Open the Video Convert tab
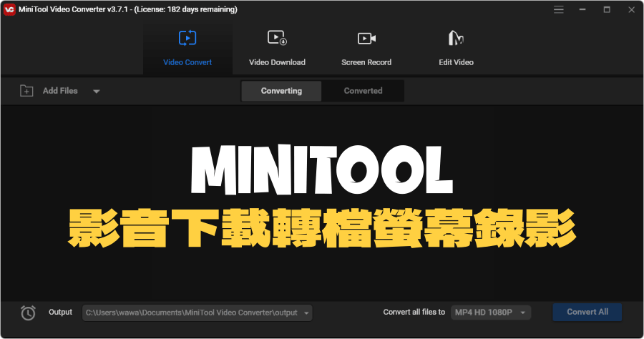 coord(187,48)
